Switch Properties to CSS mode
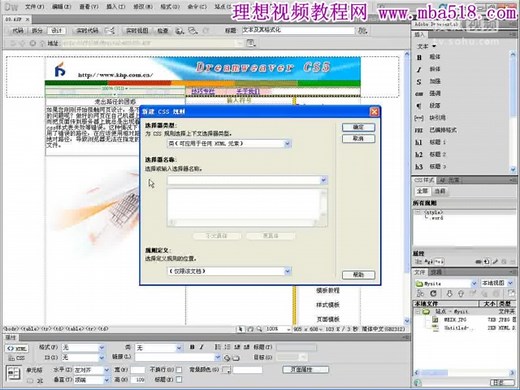Image resolution: width=520 pixels, height=390 pixels. point(17,358)
